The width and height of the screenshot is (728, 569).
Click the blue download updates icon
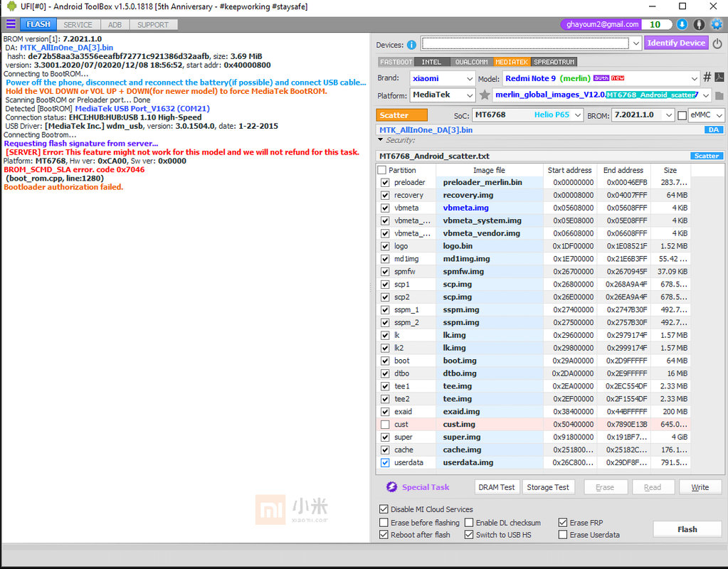point(682,25)
